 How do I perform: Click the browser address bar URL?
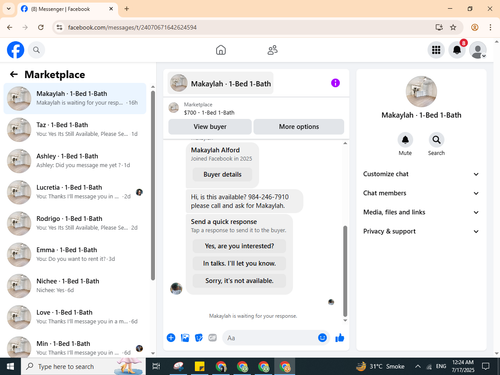coord(132,27)
